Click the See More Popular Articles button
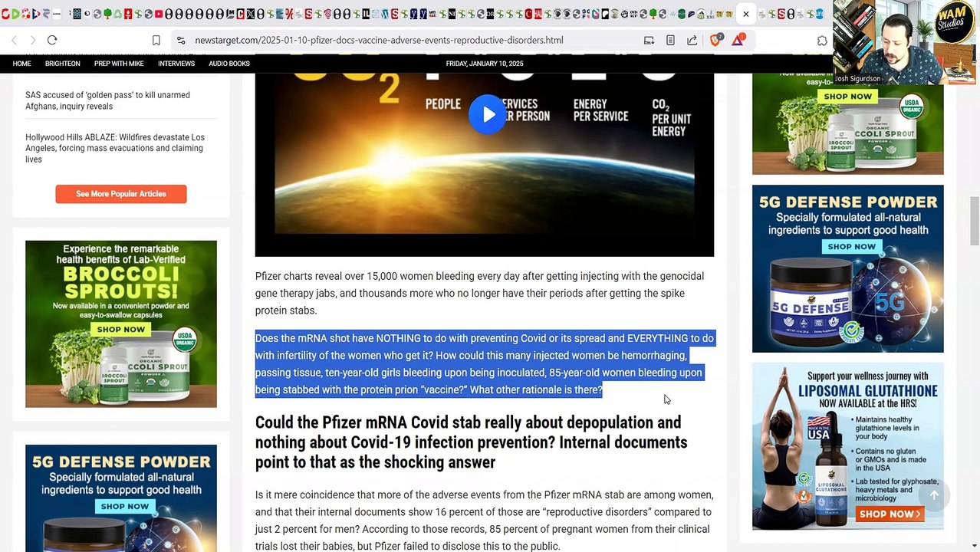The height and width of the screenshot is (552, 980). coord(121,194)
